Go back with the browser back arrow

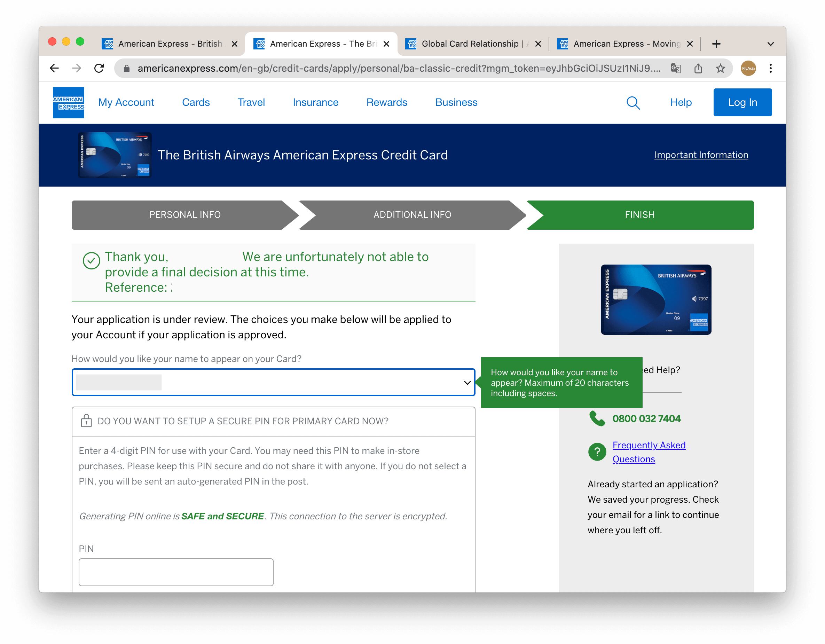(54, 68)
